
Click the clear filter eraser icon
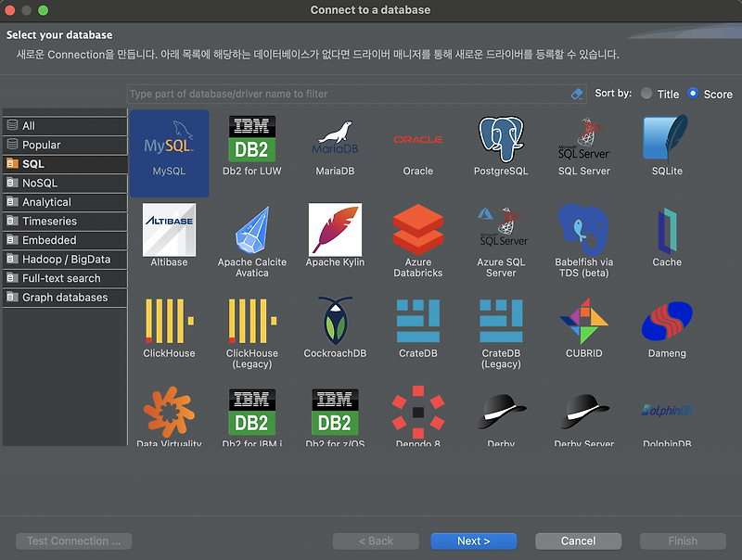tap(577, 95)
